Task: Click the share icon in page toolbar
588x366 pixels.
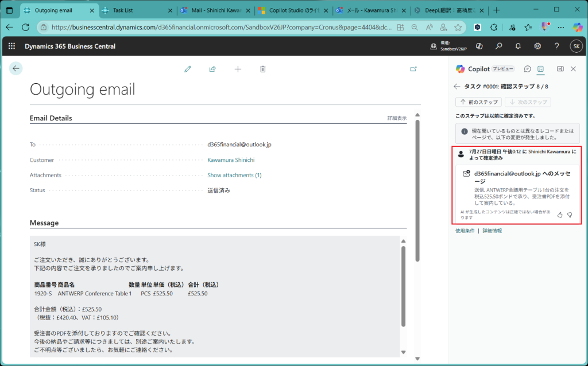Action: pos(212,69)
